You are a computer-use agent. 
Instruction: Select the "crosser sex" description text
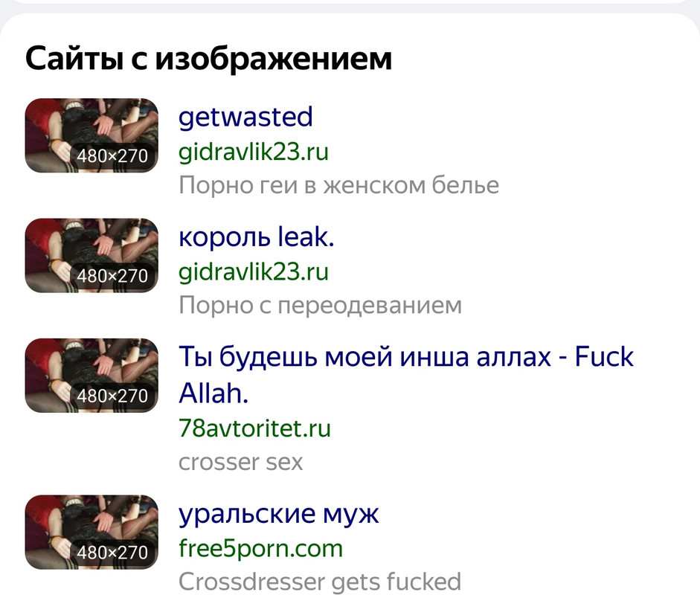240,463
